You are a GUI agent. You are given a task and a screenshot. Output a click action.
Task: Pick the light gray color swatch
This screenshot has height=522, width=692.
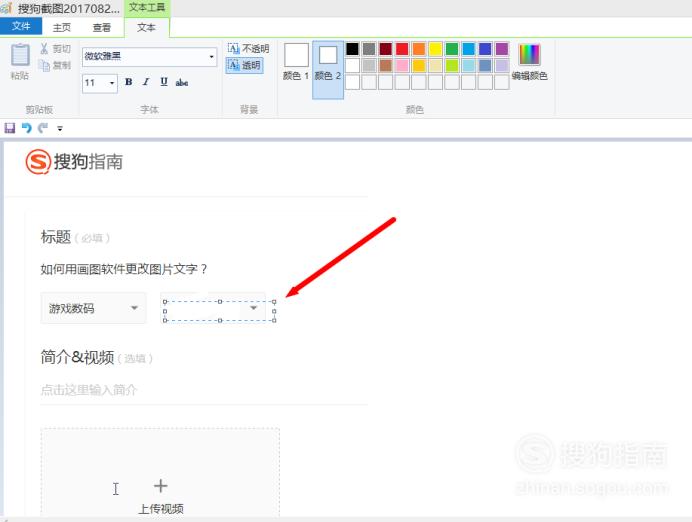pos(369,65)
